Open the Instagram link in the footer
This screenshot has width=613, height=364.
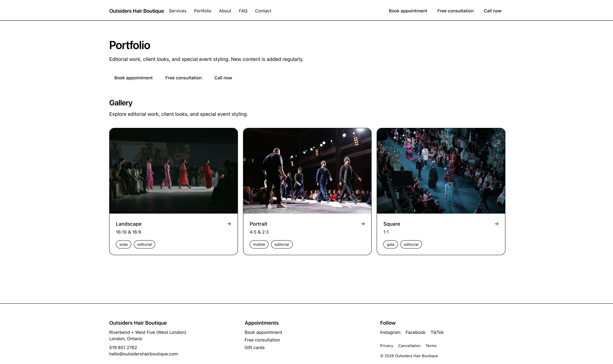(390, 332)
